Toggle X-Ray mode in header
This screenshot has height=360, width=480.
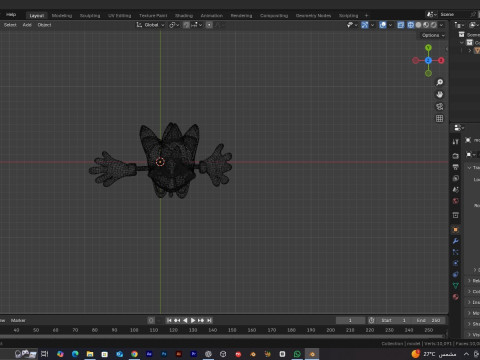point(401,25)
